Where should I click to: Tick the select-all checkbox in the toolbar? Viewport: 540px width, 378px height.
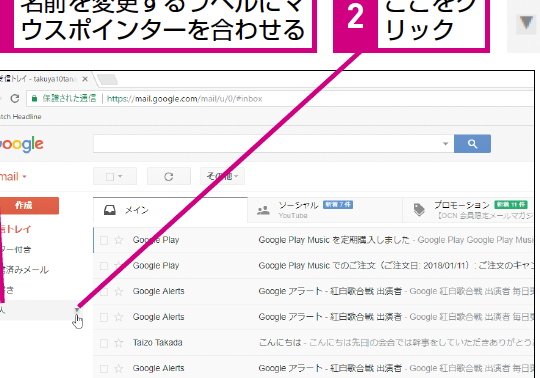tap(110, 177)
